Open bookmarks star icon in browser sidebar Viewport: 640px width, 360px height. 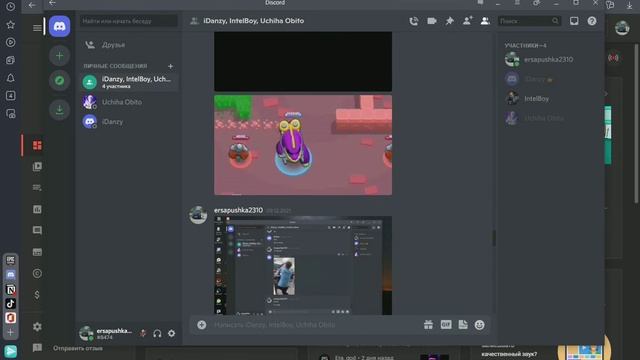click(x=11, y=25)
